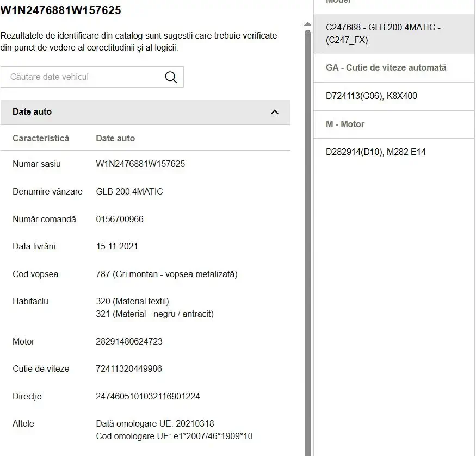Click Dată omologare UE: 20210318 line
Viewport: 476px width, 456px height.
click(155, 424)
